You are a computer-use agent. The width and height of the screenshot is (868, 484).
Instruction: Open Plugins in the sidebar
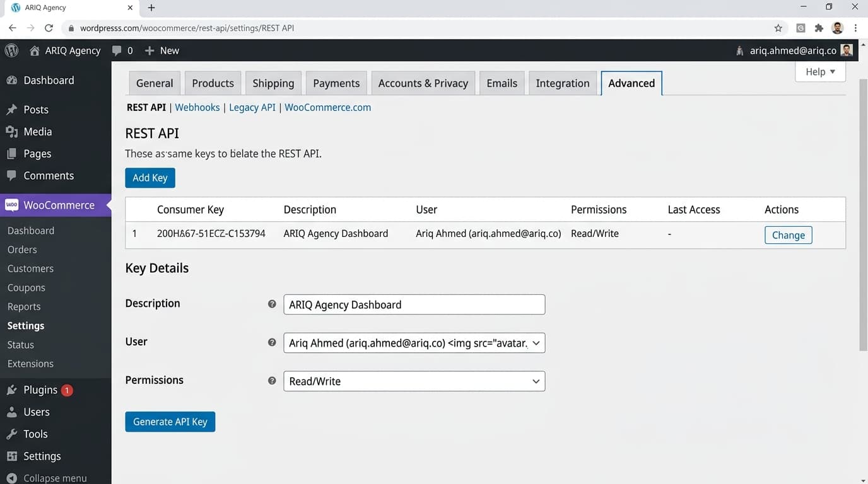[40, 390]
